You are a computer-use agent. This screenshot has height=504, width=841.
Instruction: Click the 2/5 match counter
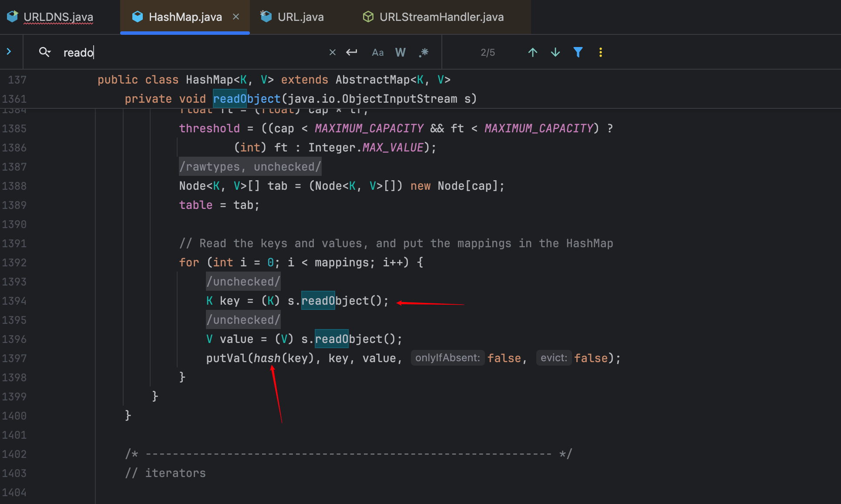[488, 53]
